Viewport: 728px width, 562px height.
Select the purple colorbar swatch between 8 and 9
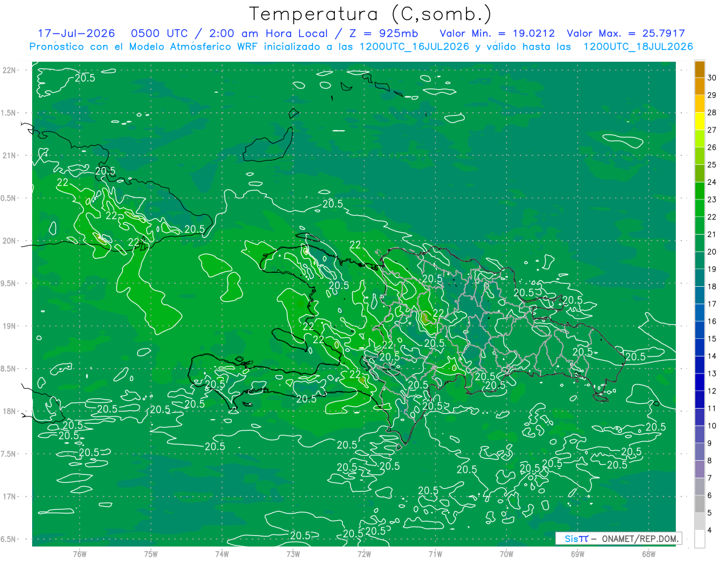point(699,452)
